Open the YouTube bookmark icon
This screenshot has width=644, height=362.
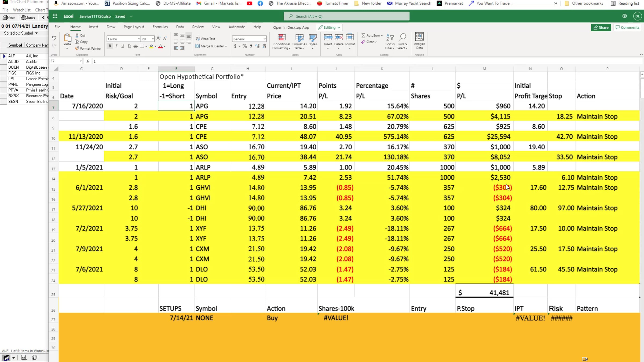coord(250,3)
